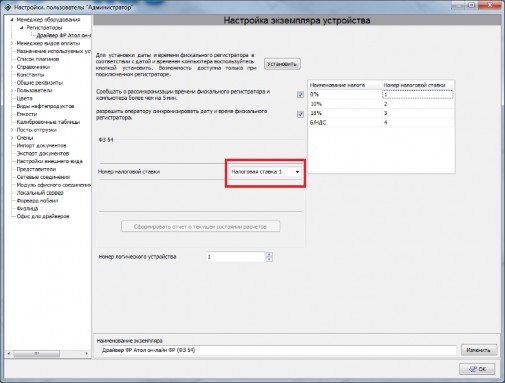The height and width of the screenshot is (383, 505).
Task: Select Форвард мобайл in the tree
Action: tap(37, 201)
